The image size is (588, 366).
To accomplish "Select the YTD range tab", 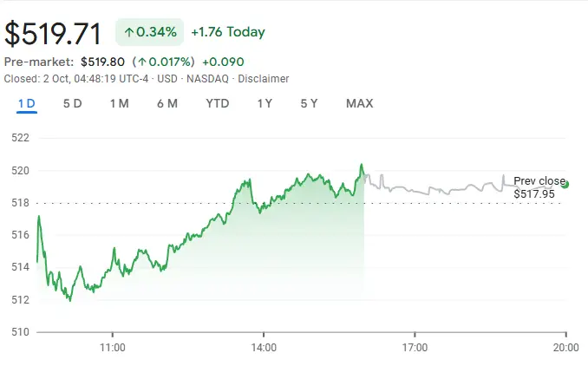I will 218,104.
